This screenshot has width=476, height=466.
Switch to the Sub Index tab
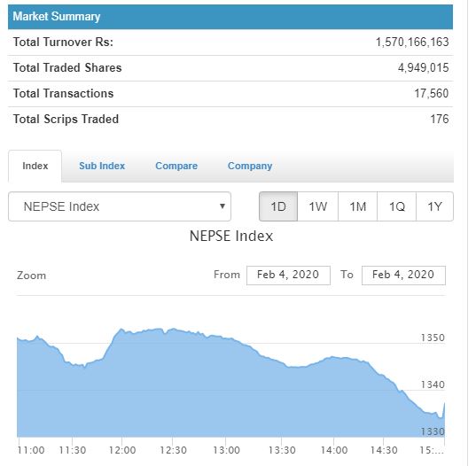102,166
